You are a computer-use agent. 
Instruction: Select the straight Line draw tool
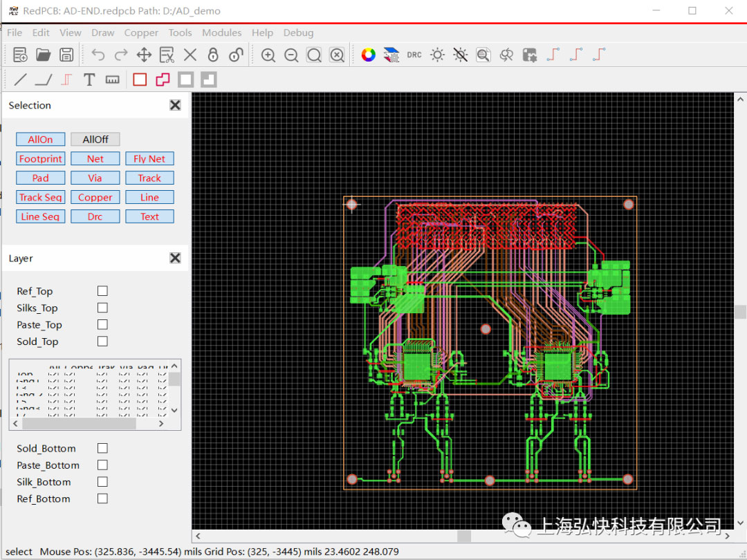pos(21,80)
